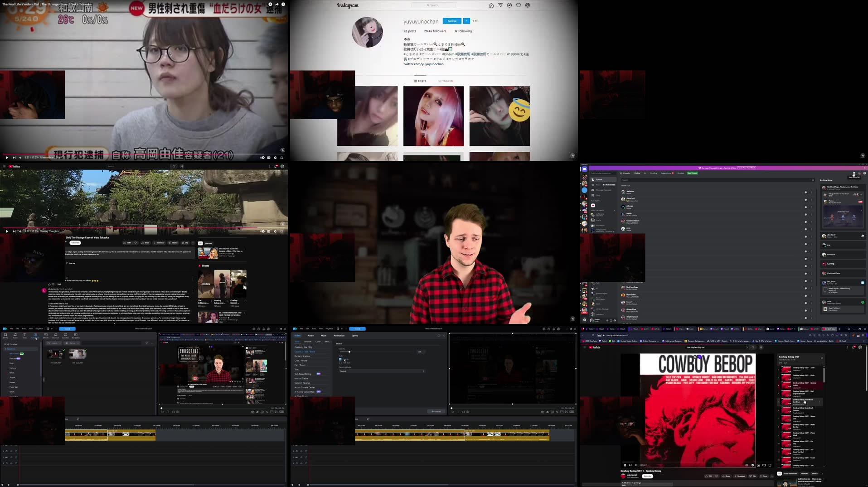Enter fullscreen in Closing Thoughts YouTube player

pos(281,231)
